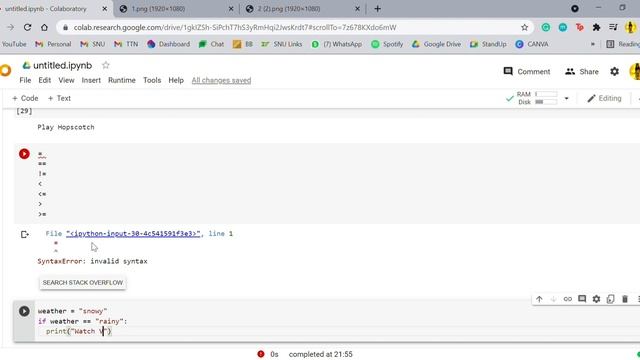Open Dashboard bookmark

[169, 44]
